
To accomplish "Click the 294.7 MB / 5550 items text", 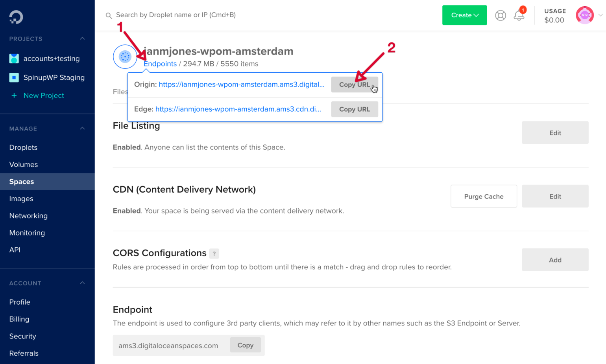I will [221, 64].
